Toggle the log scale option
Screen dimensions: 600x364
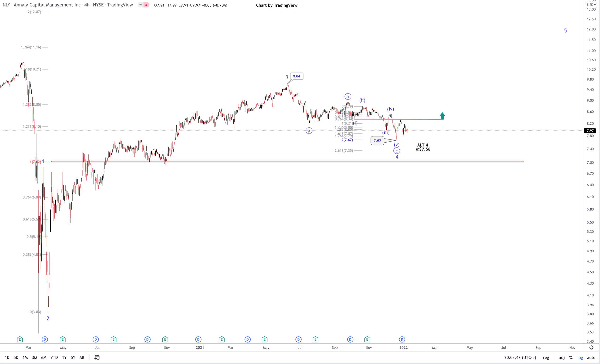580,357
